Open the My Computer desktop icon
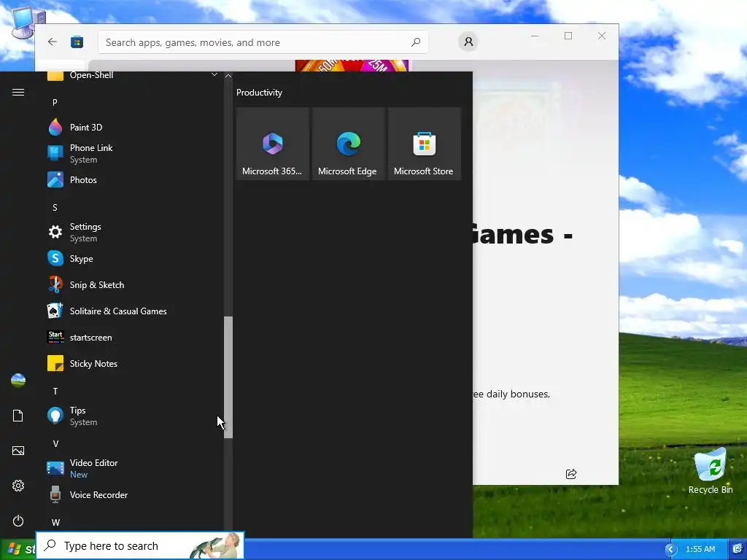The height and width of the screenshot is (560, 747). tap(27, 23)
